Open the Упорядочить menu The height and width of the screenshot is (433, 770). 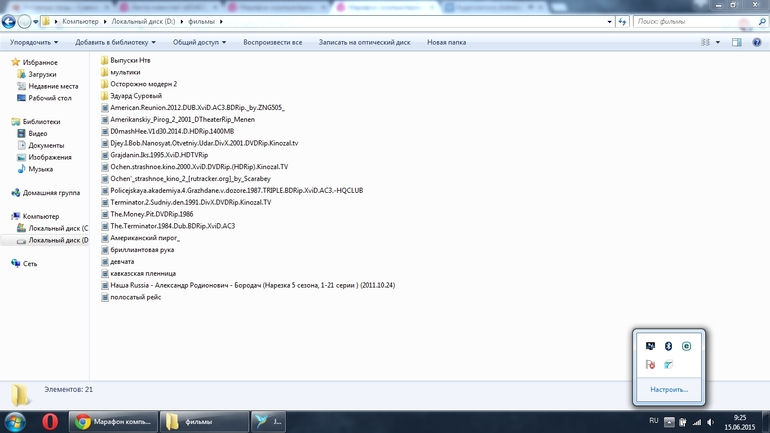click(x=34, y=42)
